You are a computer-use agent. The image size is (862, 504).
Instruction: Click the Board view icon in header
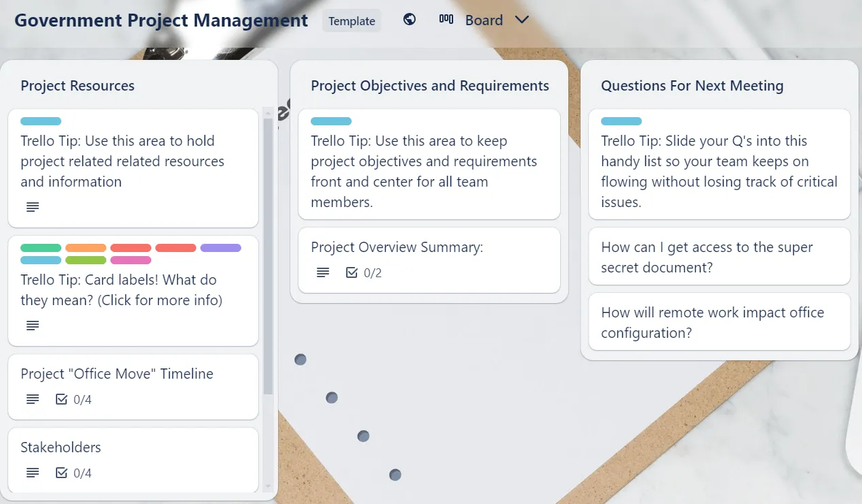click(446, 20)
